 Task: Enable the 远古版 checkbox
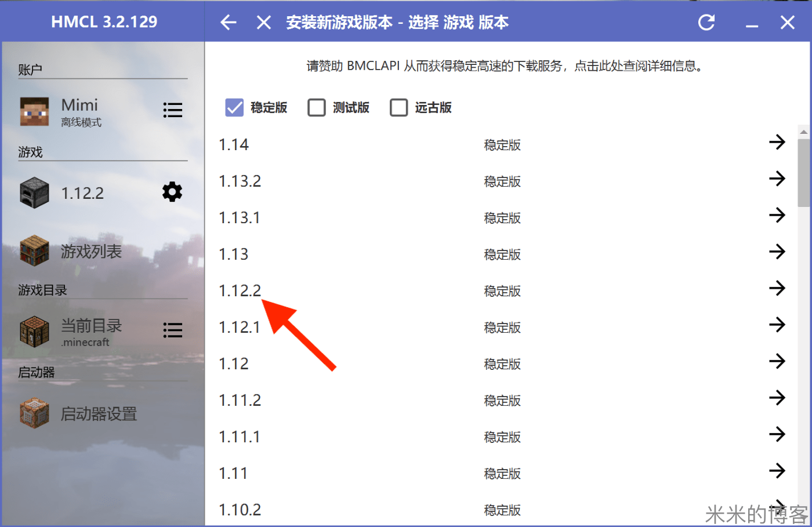(x=399, y=107)
